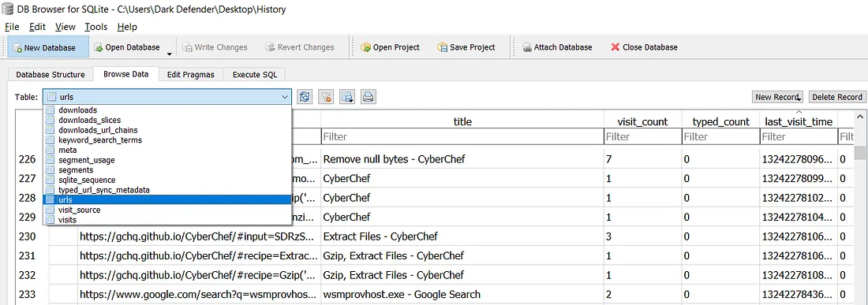
Task: Sort by the title column header
Action: (462, 121)
